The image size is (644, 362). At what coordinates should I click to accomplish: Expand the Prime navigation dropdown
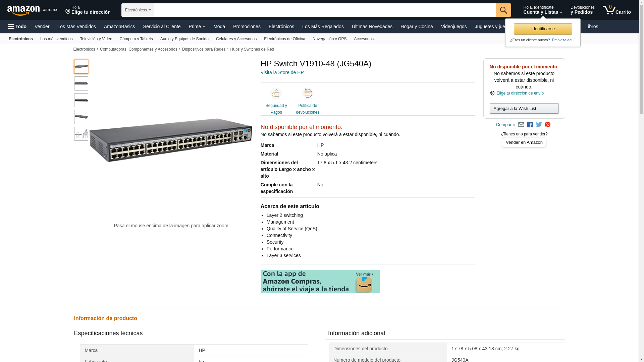coord(197,26)
